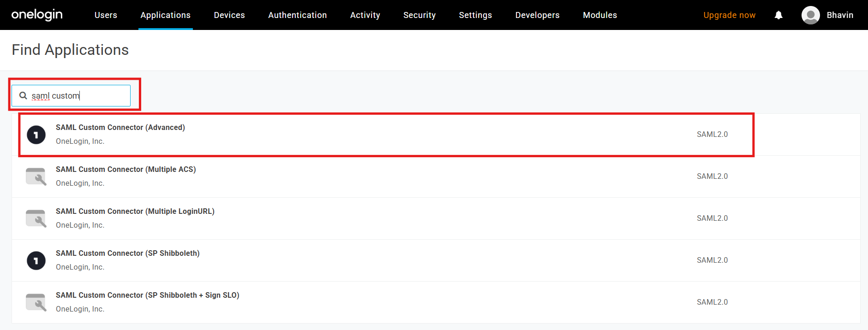Click the OneLogin logo

click(x=37, y=15)
